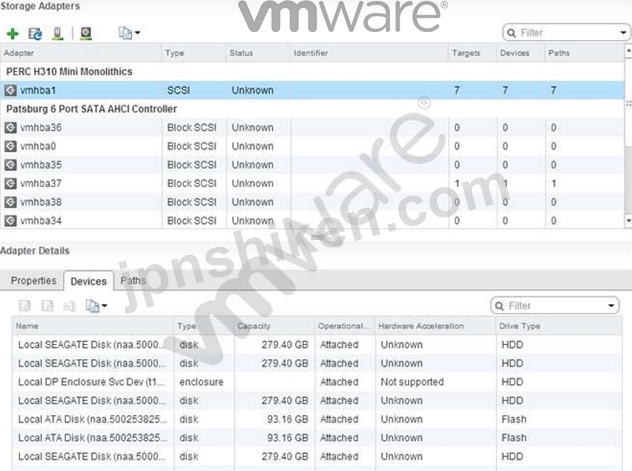The image size is (632, 471).
Task: Click the 'enclosure' type cell
Action: click(x=201, y=382)
